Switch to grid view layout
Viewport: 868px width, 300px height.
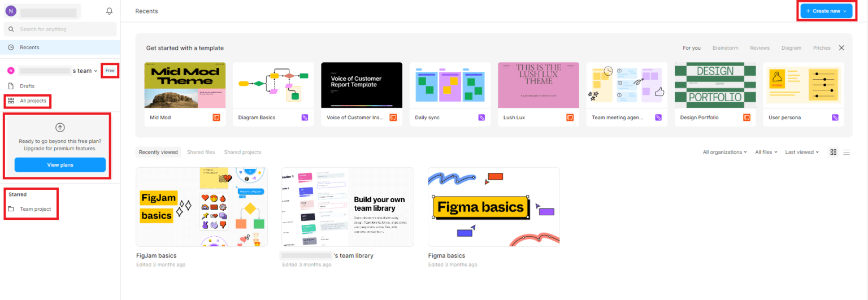[833, 152]
